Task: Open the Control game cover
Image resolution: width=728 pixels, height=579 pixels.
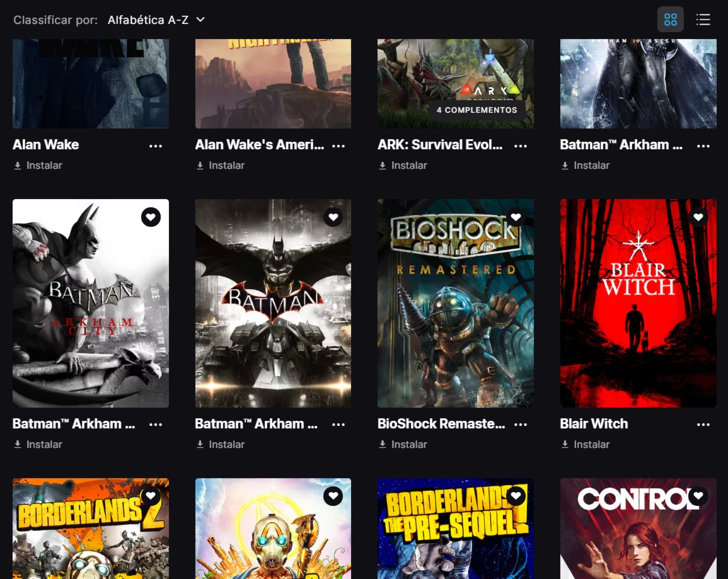Action: [638, 529]
